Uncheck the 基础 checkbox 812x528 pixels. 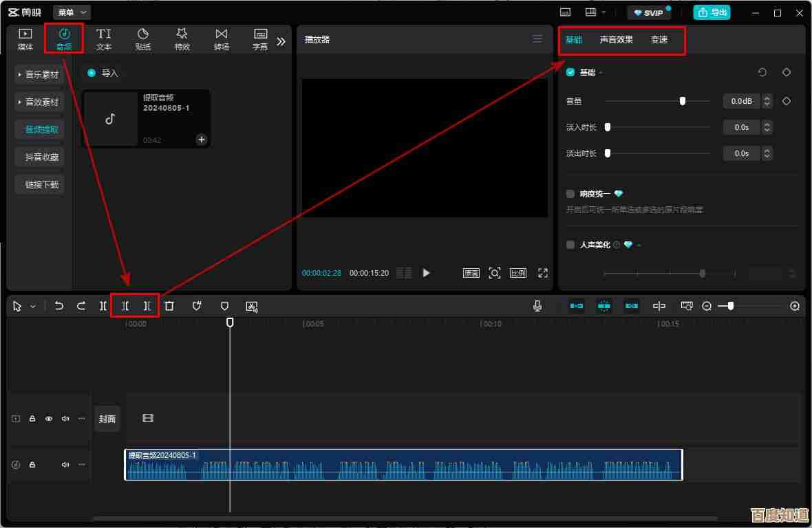[x=570, y=72]
